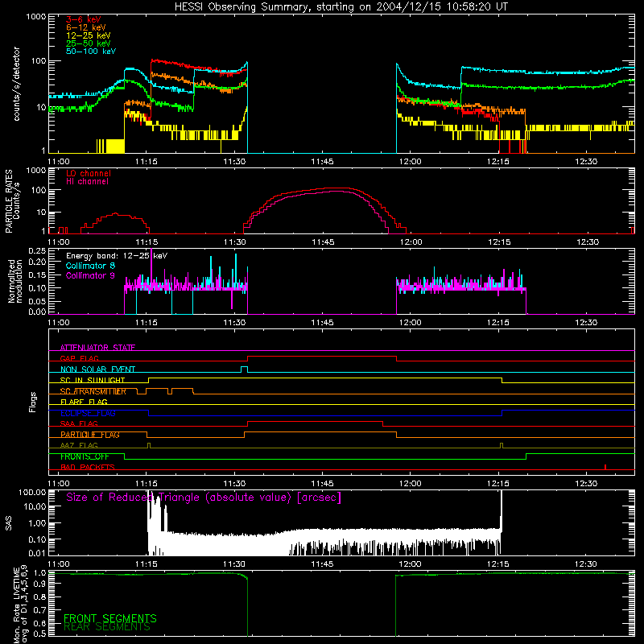Click the 'BAD PACKETS' flag label
The height and width of the screenshot is (644, 644).
(88, 467)
